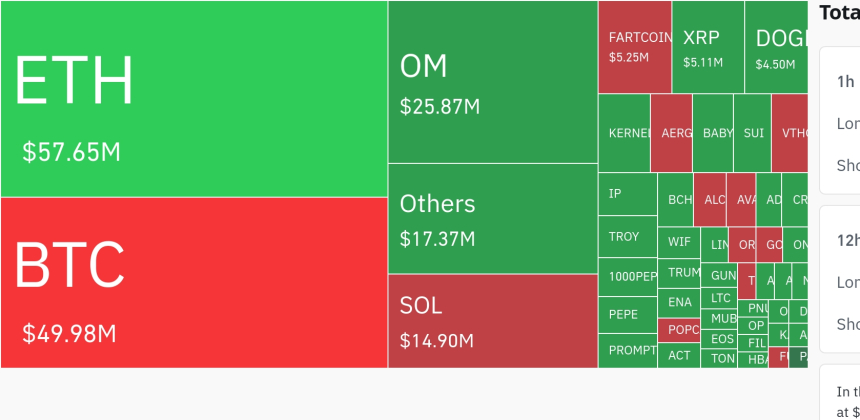Select the KERNEL tile
Screen dimensions: 860x420
624,132
